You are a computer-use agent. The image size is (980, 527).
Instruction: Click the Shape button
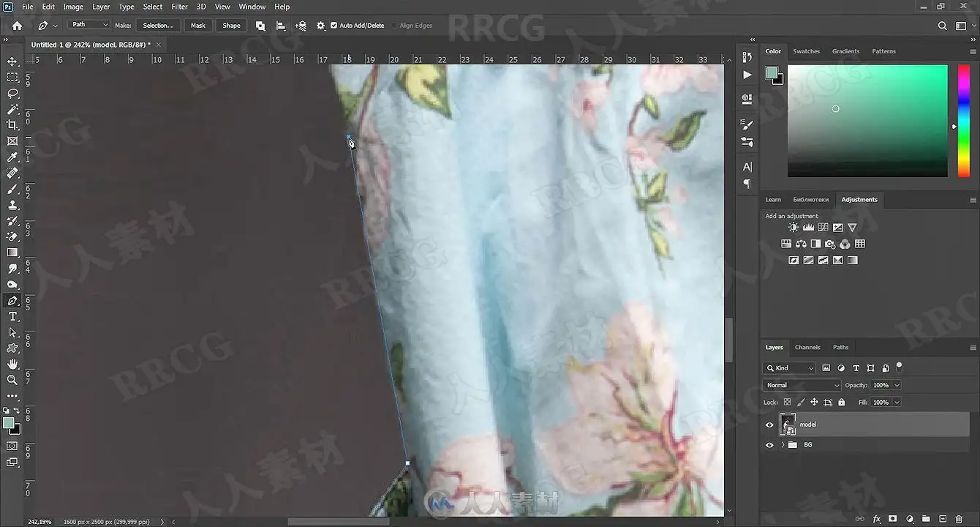tap(231, 26)
